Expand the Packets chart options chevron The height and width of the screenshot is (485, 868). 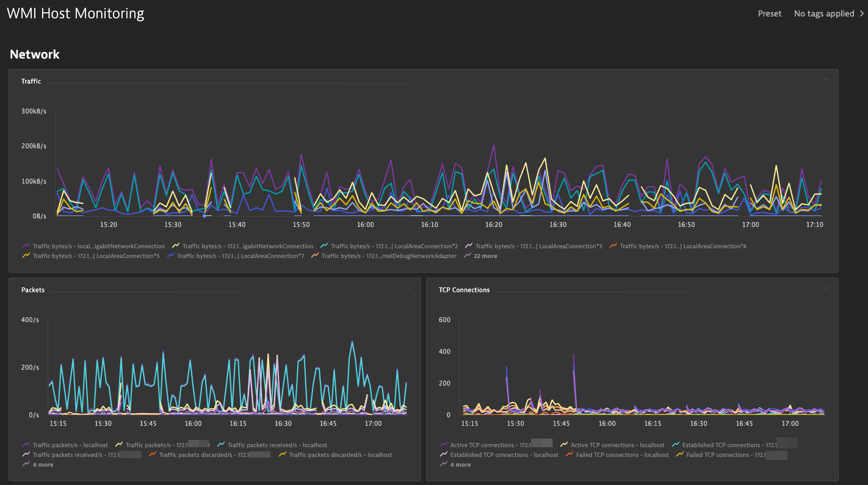pyautogui.click(x=408, y=289)
